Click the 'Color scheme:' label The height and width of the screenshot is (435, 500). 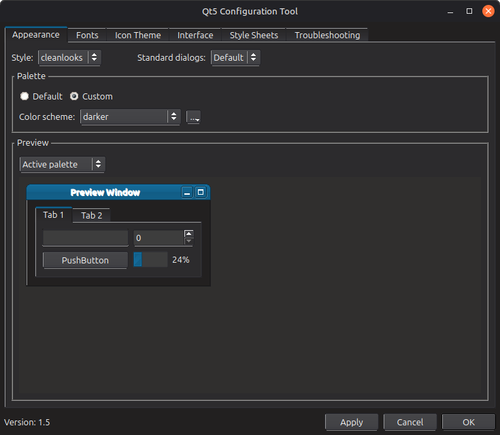47,117
